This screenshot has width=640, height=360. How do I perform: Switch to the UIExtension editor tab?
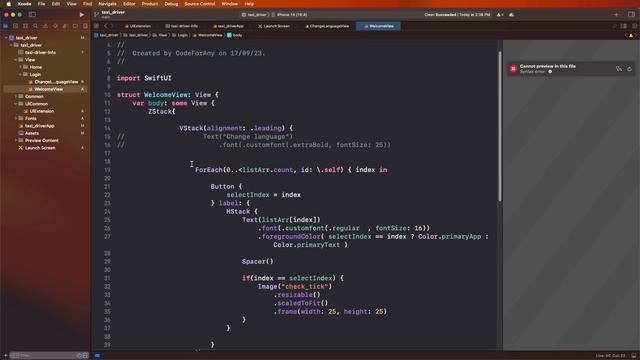tap(138, 26)
